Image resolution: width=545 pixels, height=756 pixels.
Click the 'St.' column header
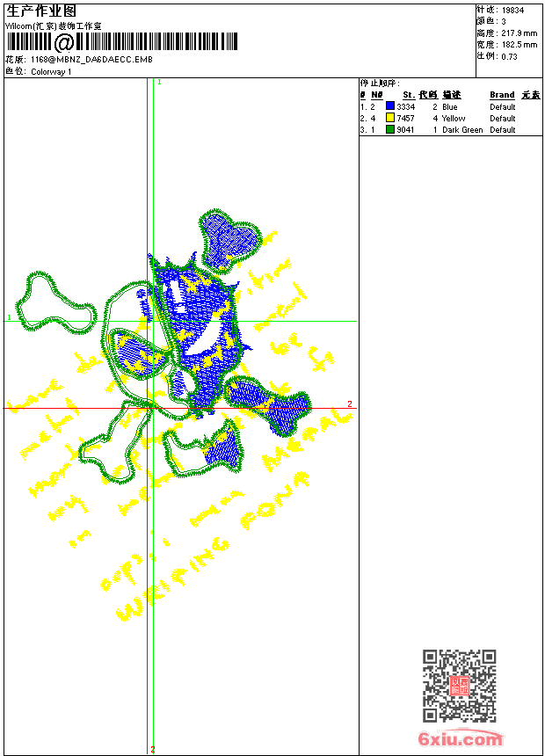409,95
